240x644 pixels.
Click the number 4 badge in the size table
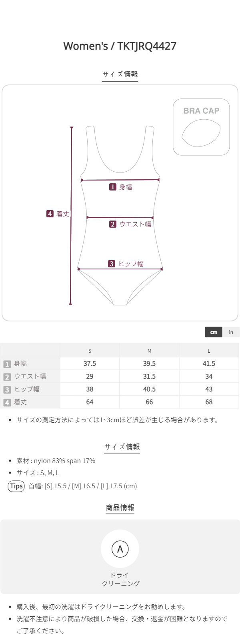(x=7, y=402)
